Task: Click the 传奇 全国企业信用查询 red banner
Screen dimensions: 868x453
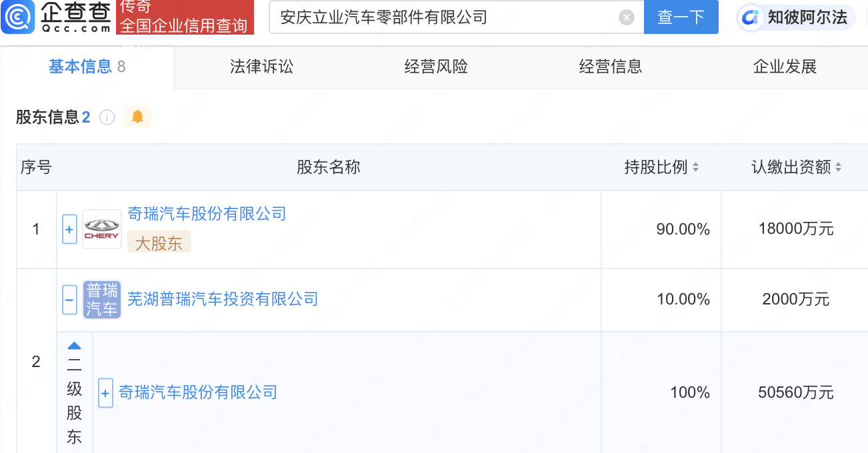Action: click(185, 17)
